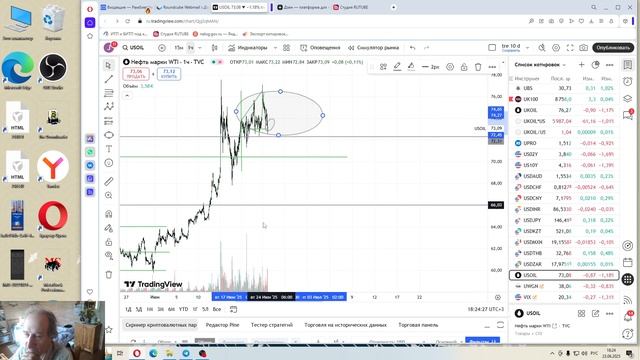Maximize the bottom panel
The image size is (640, 360).
click(500, 325)
